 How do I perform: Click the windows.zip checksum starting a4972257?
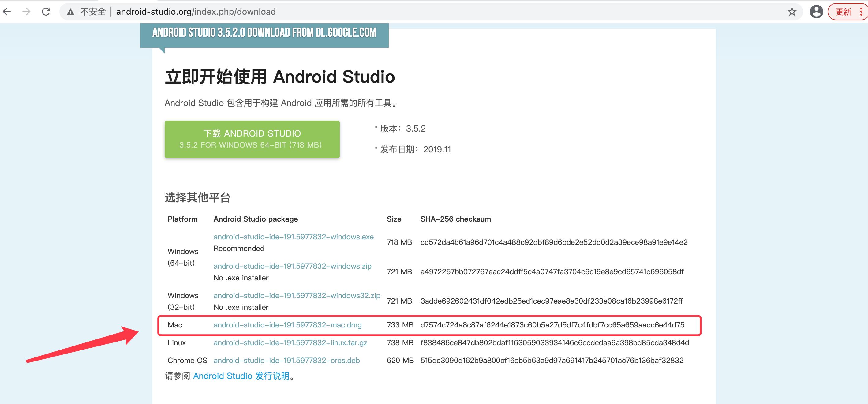coord(552,271)
